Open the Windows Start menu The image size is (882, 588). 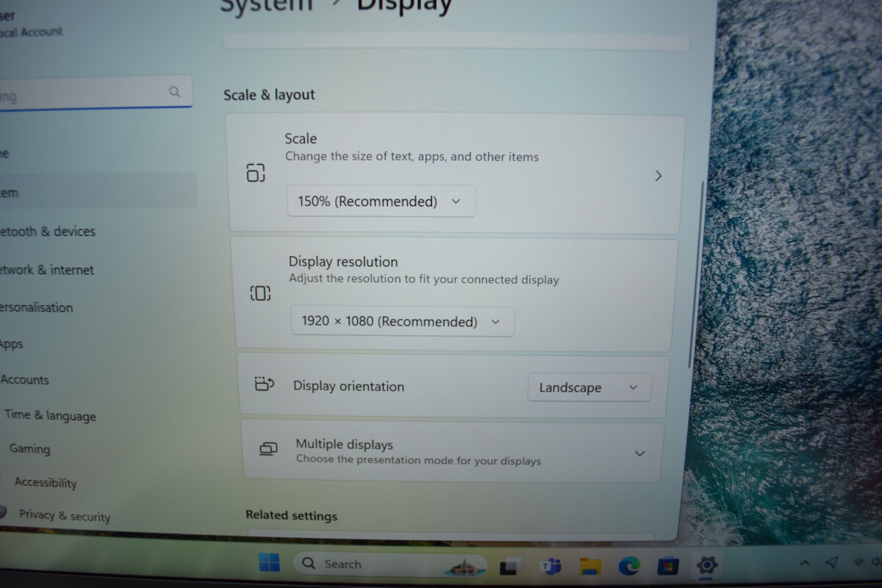269,564
